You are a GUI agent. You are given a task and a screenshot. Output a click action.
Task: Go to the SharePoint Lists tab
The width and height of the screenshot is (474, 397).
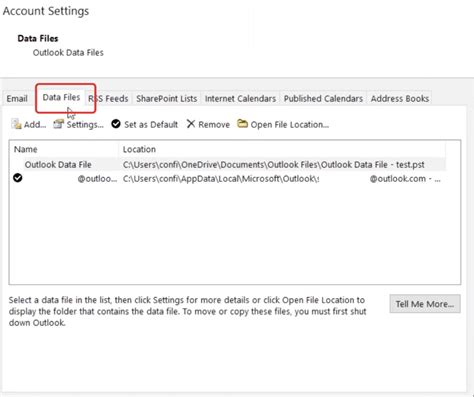(x=166, y=99)
